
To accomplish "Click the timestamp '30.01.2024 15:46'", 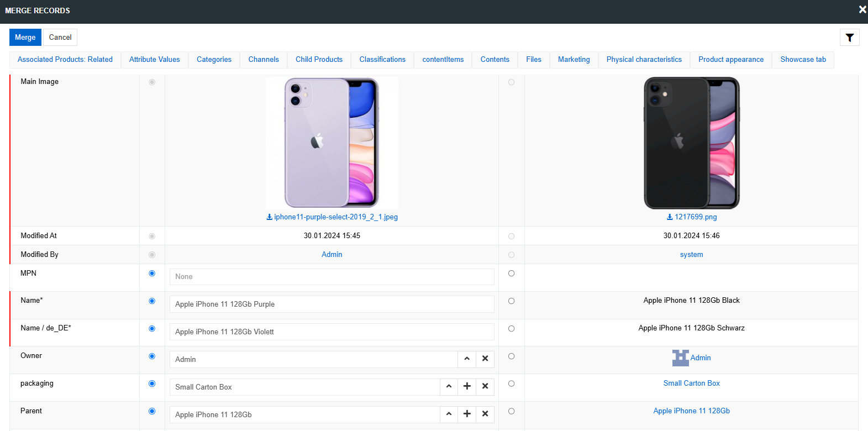I will [692, 236].
